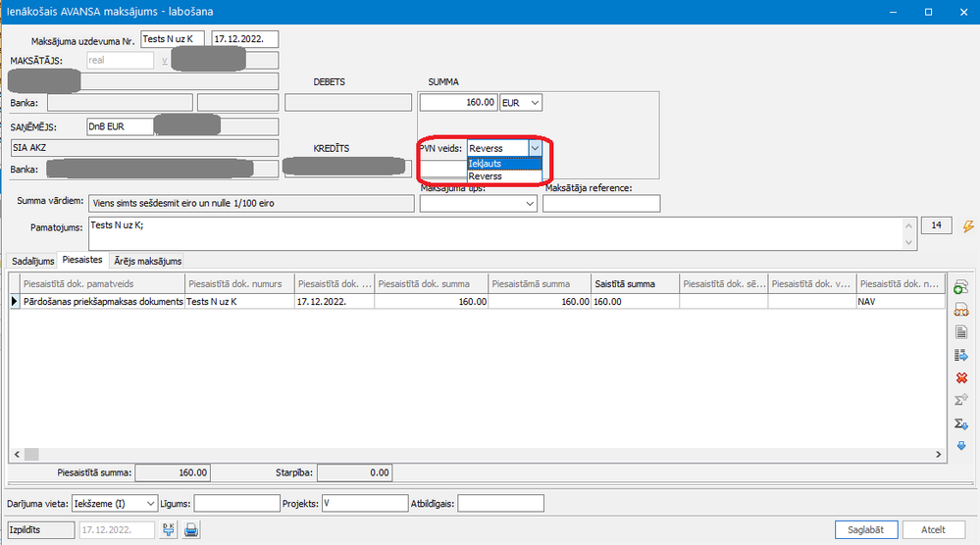Click the table's horizontal scrollbar right arrow

[938, 455]
